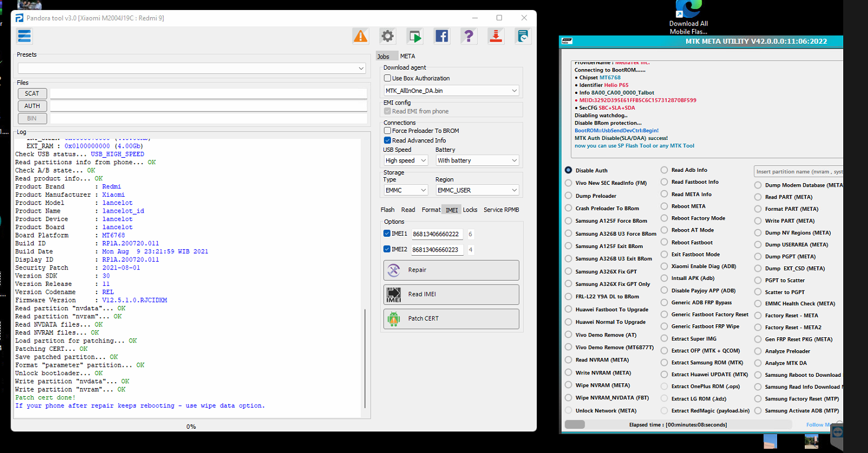Open settings gear icon in Pandora toolbar
The image size is (868, 453).
387,36
